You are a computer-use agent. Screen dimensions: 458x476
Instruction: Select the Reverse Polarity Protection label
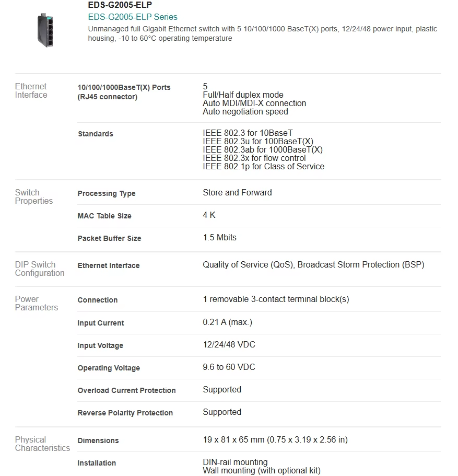pos(125,413)
